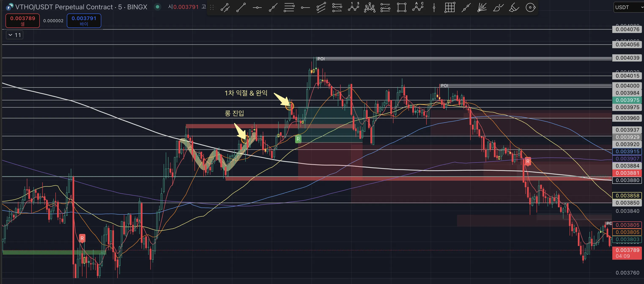644x284 pixels.
Task: Collapse the 11 indicators legend
Action: click(x=15, y=35)
